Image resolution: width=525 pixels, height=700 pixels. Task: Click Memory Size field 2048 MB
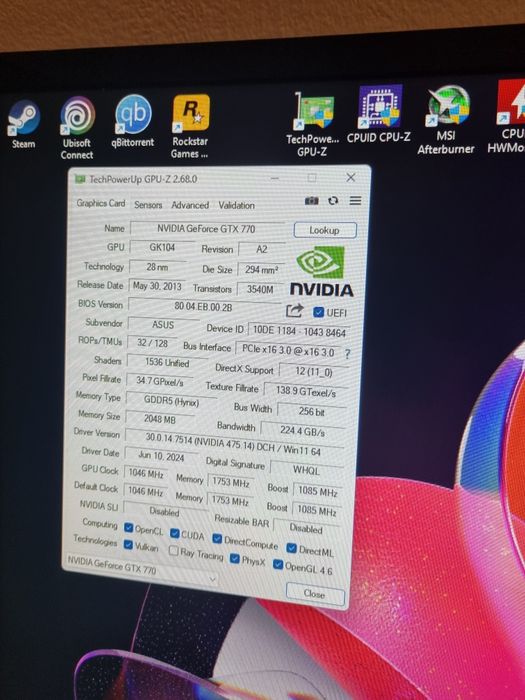tap(159, 419)
